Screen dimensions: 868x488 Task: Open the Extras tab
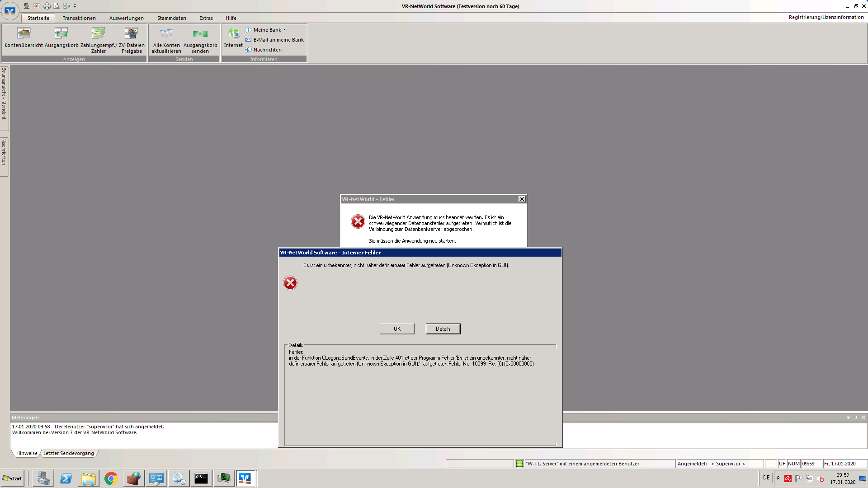click(x=206, y=18)
